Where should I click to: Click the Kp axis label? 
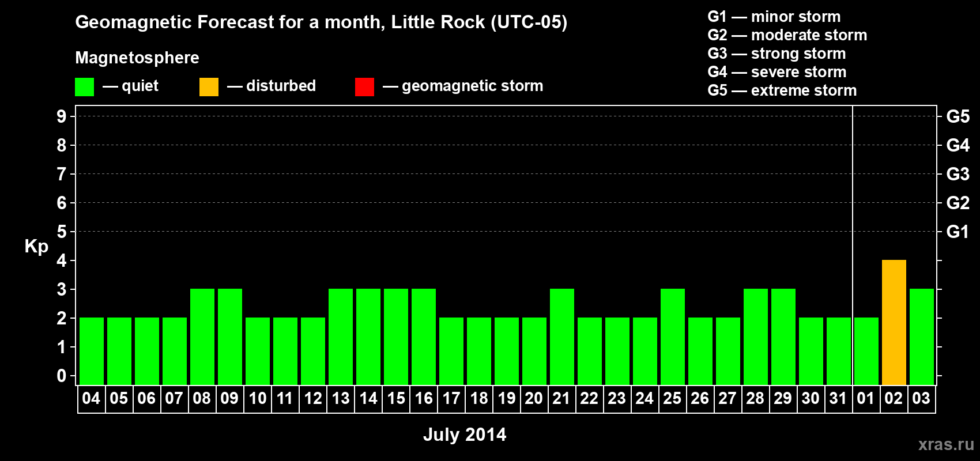click(36, 247)
